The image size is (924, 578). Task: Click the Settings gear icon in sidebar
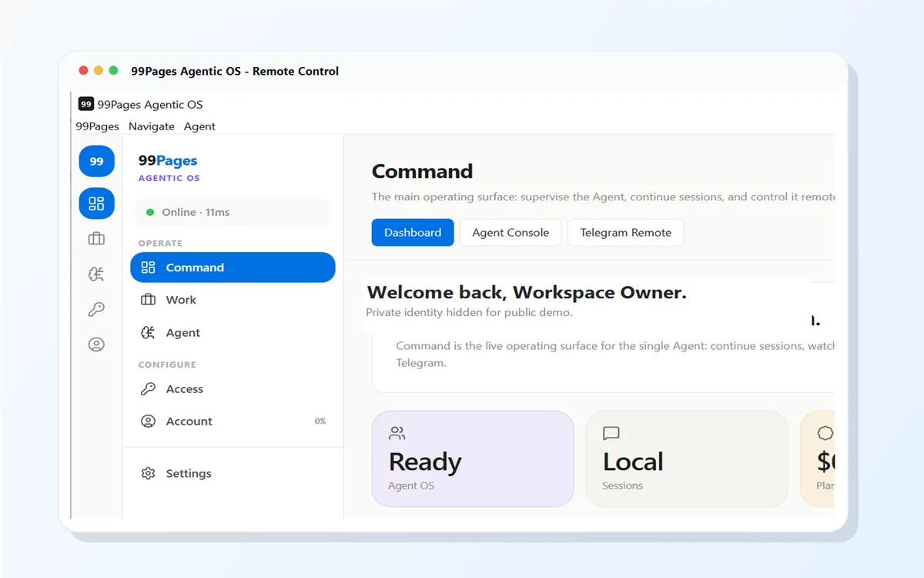(x=148, y=473)
